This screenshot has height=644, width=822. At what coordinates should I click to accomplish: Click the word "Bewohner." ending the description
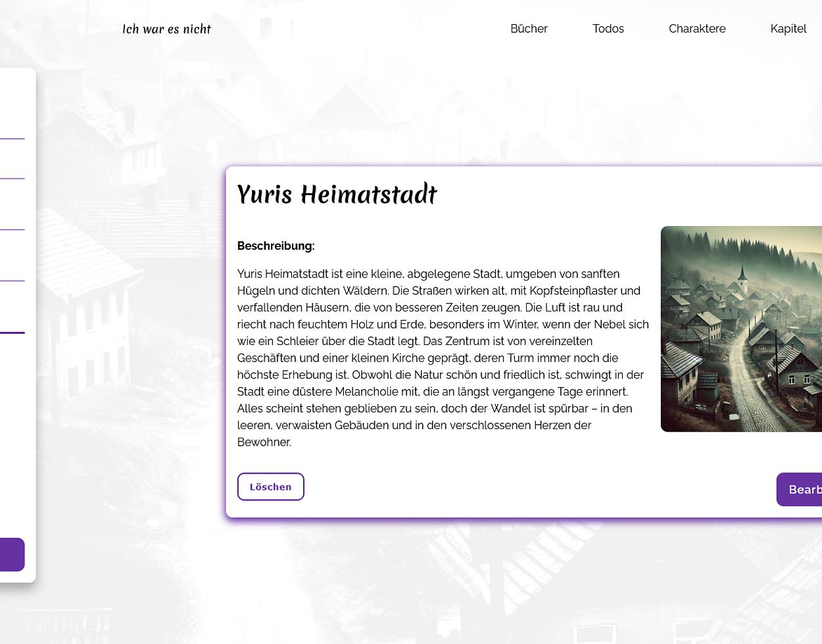click(x=264, y=442)
